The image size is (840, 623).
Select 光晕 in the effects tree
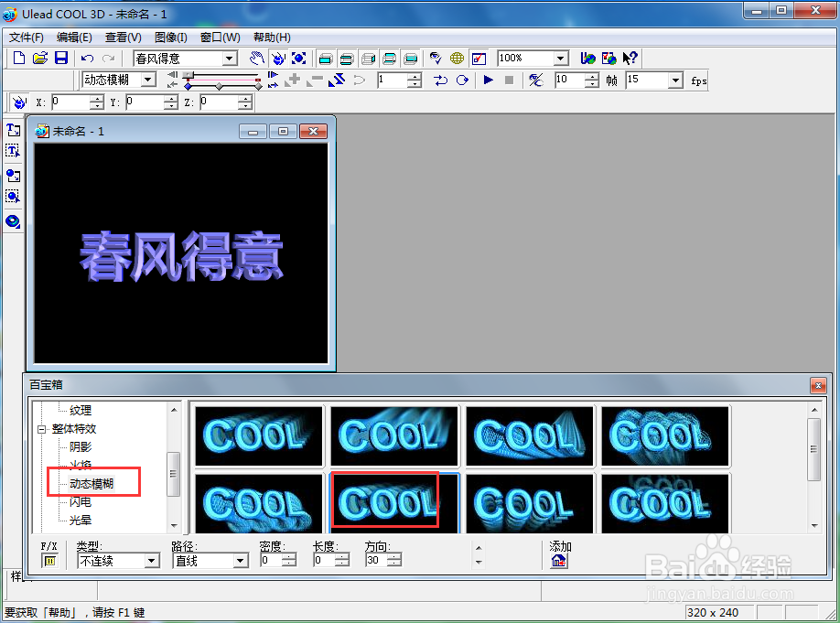point(81,521)
